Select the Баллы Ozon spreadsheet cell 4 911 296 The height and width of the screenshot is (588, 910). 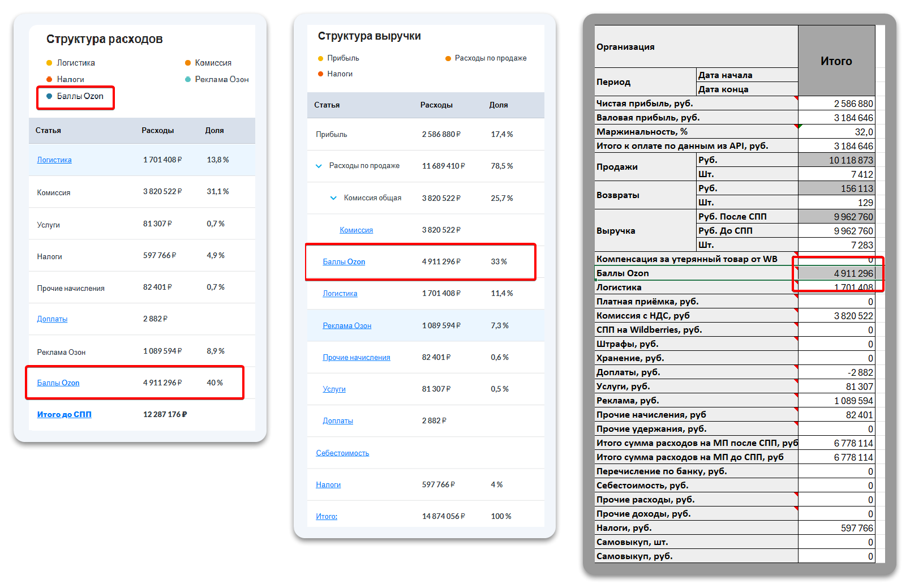tap(836, 273)
